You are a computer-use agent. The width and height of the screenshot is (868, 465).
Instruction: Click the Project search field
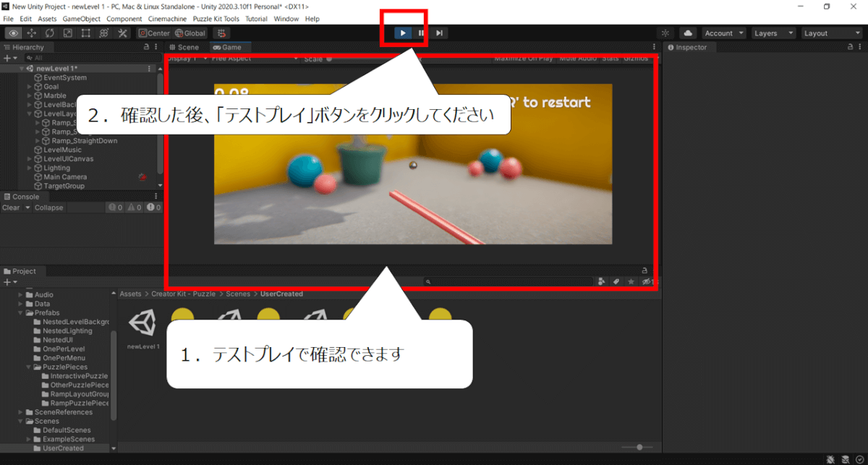pyautogui.click(x=510, y=281)
